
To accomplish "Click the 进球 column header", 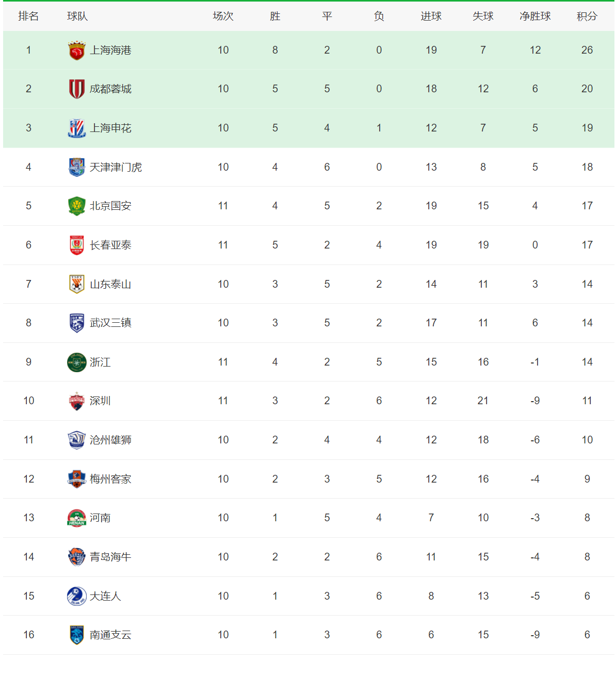I will coord(431,16).
